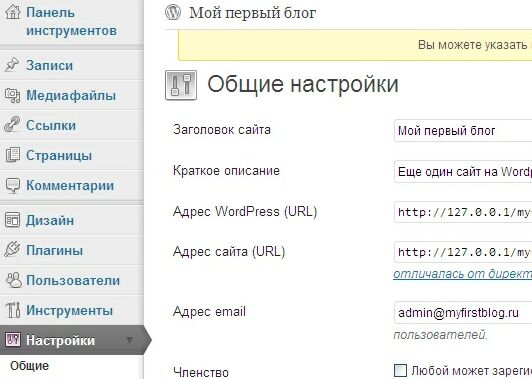Open Пользователи menu item

72,280
